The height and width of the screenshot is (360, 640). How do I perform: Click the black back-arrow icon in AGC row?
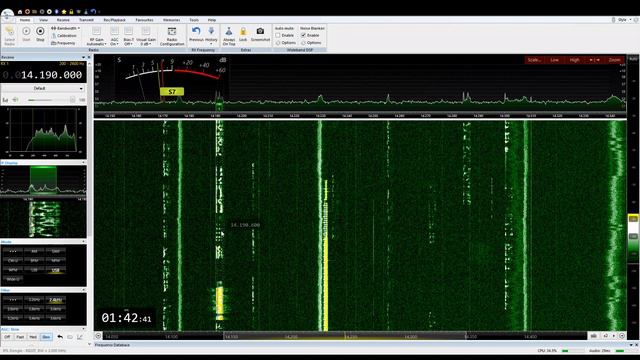click(60, 337)
